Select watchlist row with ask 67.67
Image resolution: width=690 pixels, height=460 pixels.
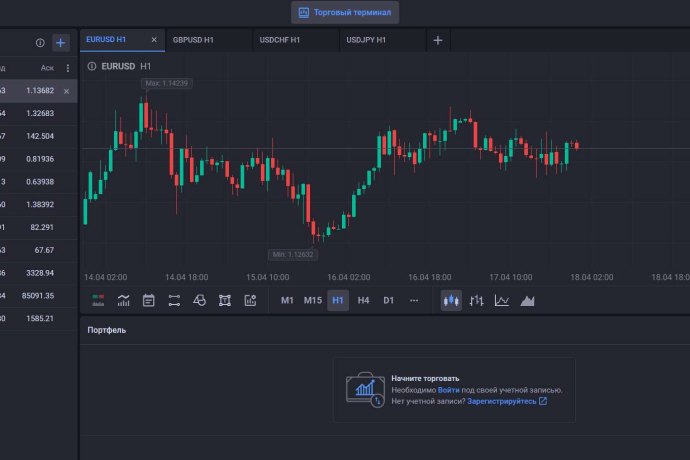tap(39, 250)
